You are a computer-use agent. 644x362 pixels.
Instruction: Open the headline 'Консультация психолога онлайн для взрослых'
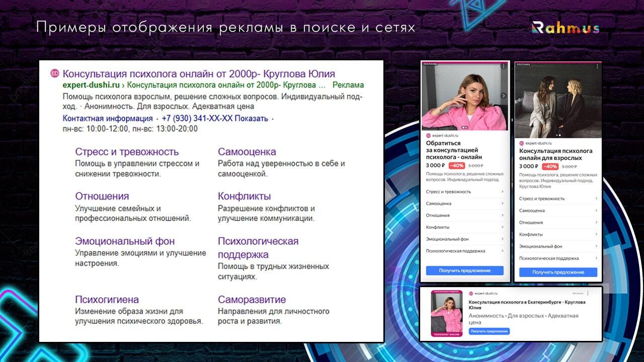point(556,154)
